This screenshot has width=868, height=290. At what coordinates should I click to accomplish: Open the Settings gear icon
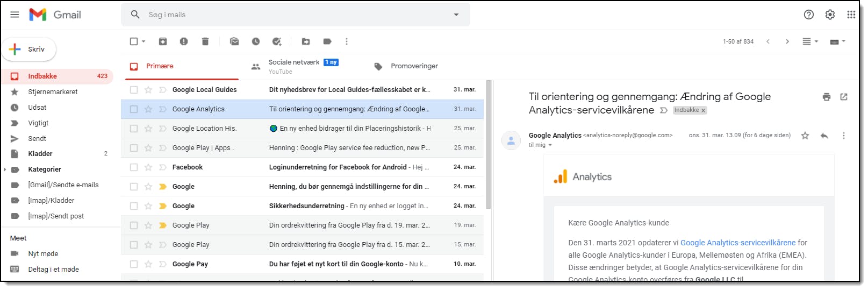[x=830, y=15]
